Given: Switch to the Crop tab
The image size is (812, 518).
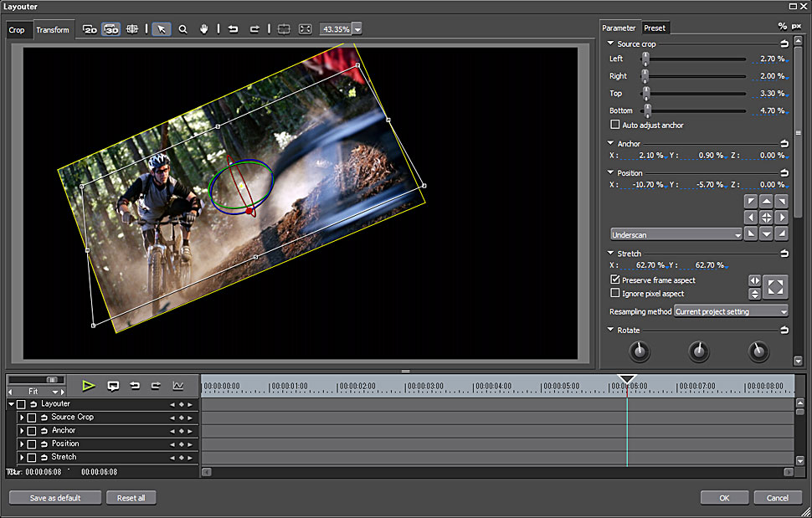Looking at the screenshot, I should [17, 30].
